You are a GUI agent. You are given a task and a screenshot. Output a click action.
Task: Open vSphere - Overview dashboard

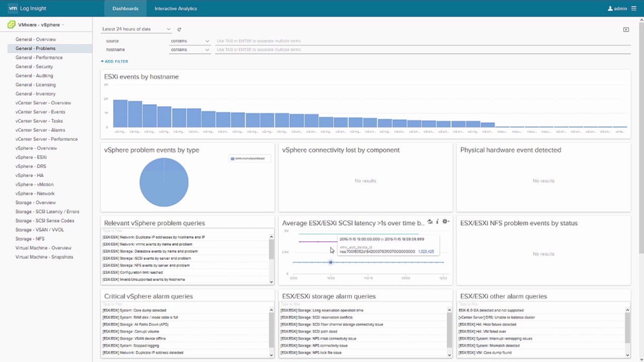(x=36, y=148)
